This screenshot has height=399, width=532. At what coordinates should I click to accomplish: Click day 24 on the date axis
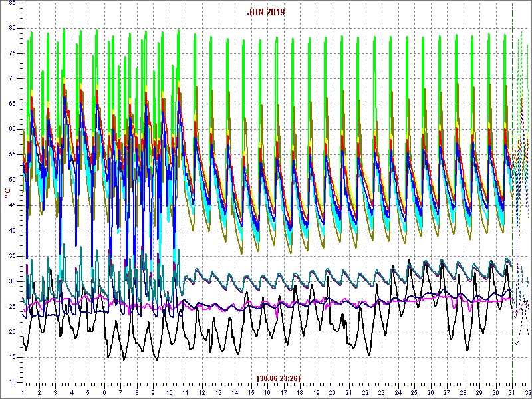pyautogui.click(x=397, y=393)
